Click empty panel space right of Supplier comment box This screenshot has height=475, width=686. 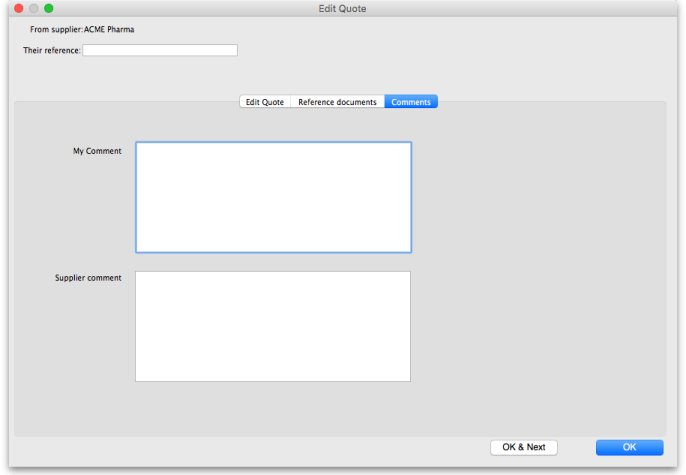click(x=540, y=326)
